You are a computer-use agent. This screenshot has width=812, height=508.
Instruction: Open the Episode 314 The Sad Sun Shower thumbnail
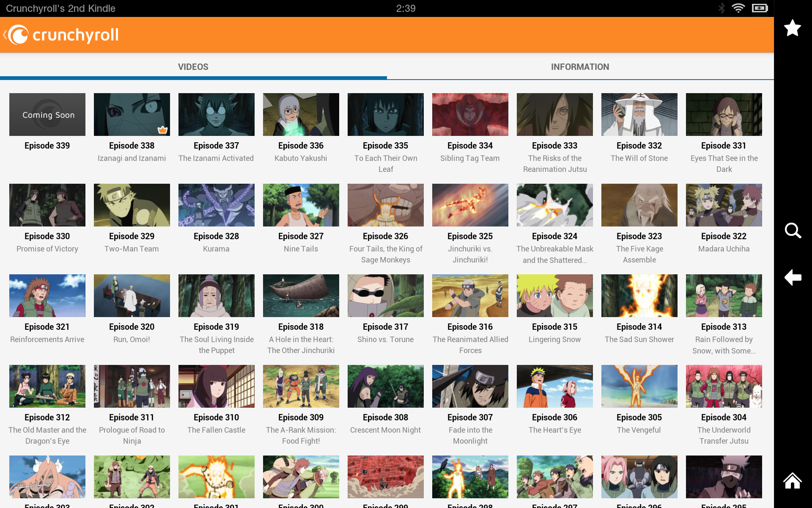639,295
